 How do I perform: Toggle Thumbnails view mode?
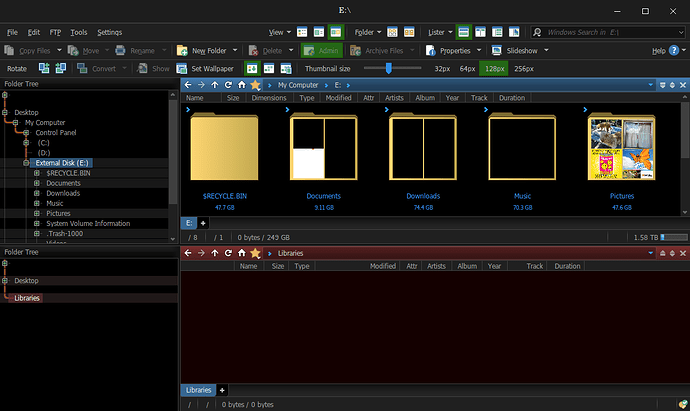[335, 32]
